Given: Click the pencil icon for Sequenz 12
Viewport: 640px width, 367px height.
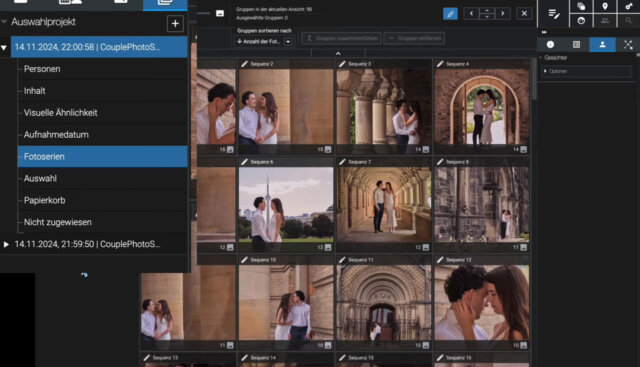Looking at the screenshot, I should click(x=440, y=260).
